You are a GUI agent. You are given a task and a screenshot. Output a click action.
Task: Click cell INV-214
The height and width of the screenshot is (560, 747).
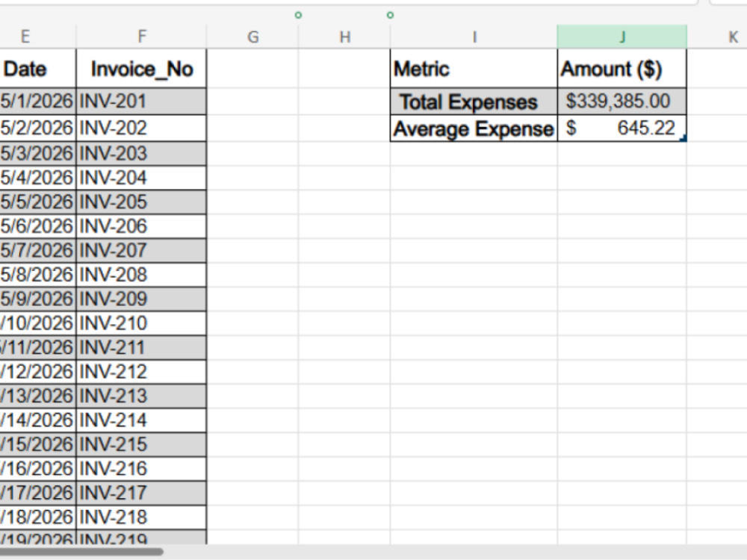(x=141, y=421)
